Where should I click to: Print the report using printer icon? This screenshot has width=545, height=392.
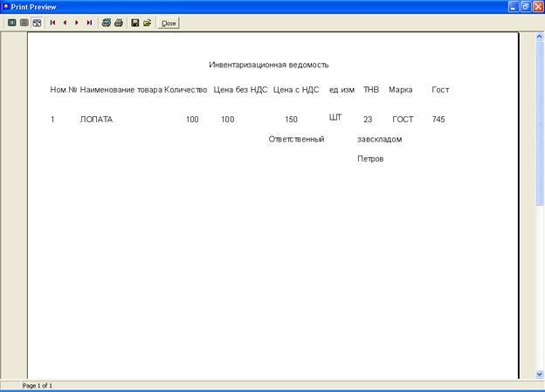[119, 23]
